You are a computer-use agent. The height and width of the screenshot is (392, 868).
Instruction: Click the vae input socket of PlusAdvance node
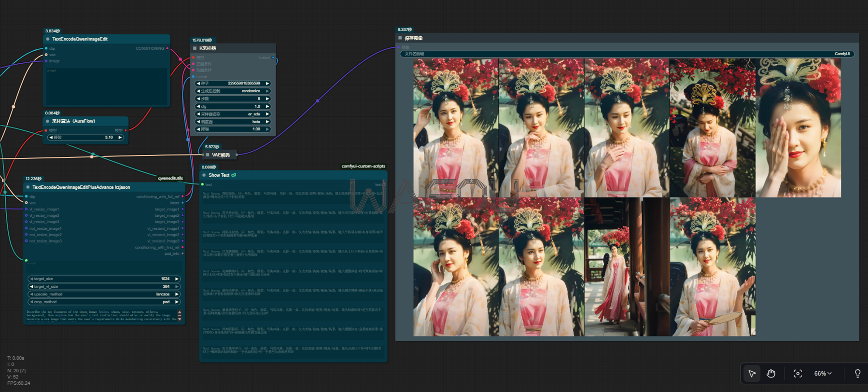(x=26, y=203)
